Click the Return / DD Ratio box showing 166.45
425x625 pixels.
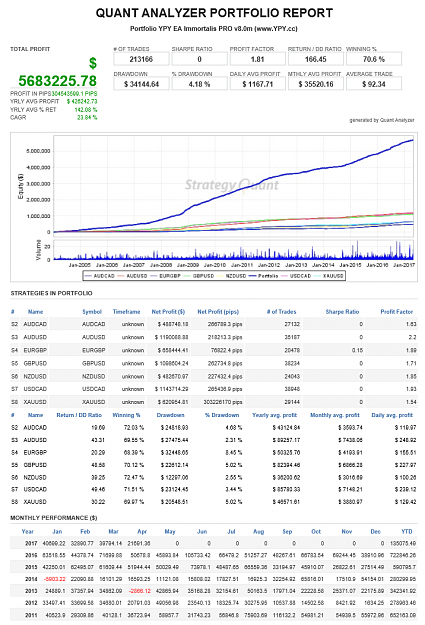pyautogui.click(x=316, y=59)
